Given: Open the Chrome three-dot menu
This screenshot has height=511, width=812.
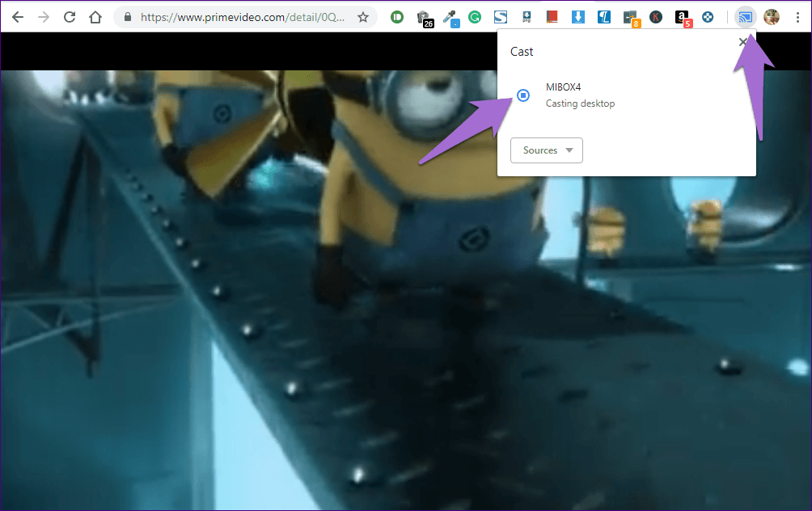Looking at the screenshot, I should pyautogui.click(x=797, y=17).
